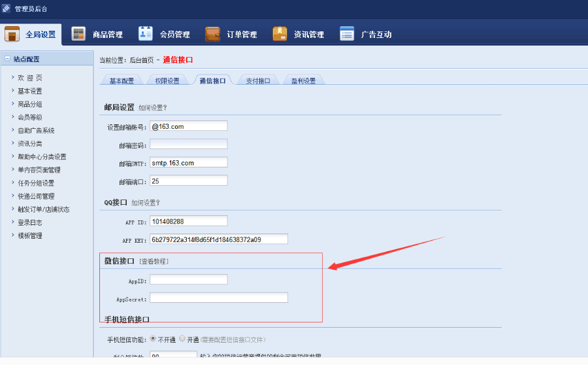Image resolution: width=588 pixels, height=365 pixels.
Task: Focus the QQ APP ID input field
Action: point(189,221)
